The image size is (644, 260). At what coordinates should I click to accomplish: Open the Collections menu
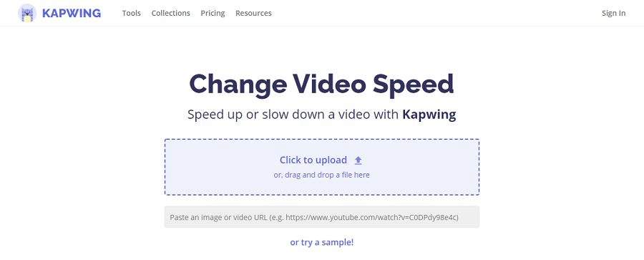coord(171,13)
